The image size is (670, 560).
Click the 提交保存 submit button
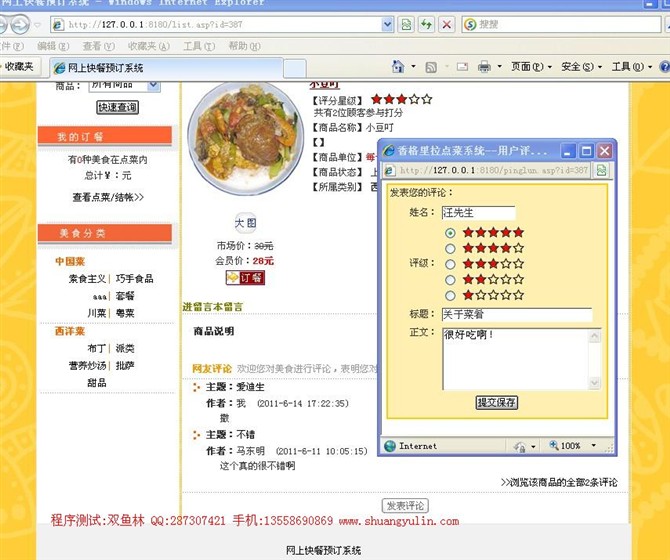coord(497,402)
